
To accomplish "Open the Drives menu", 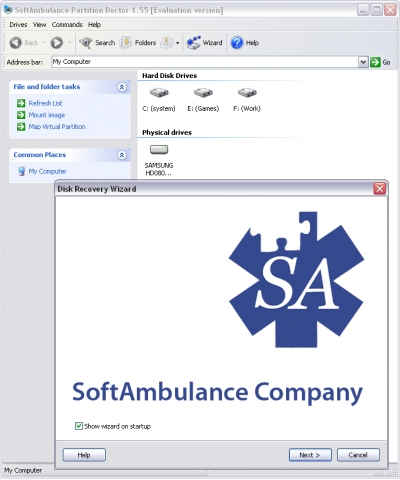I will coord(18,25).
